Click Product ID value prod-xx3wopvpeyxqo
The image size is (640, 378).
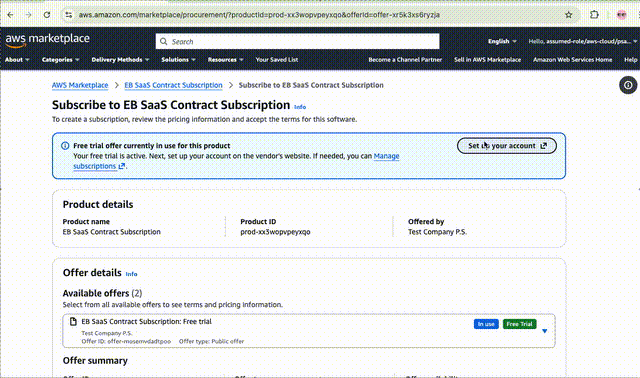[276, 232]
